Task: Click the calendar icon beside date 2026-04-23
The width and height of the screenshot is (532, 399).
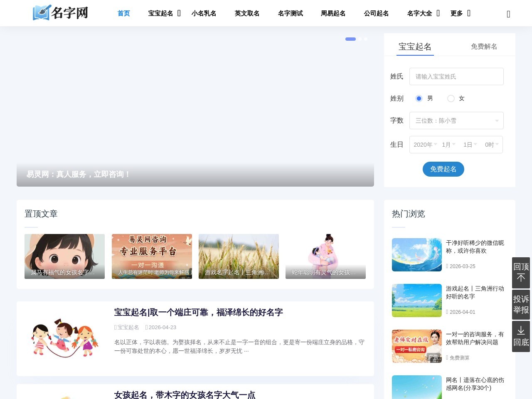Action: tap(146, 328)
